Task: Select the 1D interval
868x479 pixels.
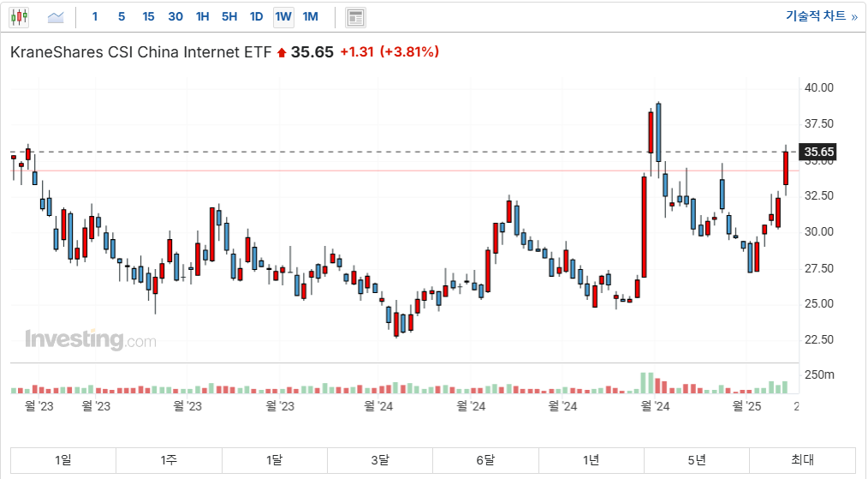Action: 256,16
